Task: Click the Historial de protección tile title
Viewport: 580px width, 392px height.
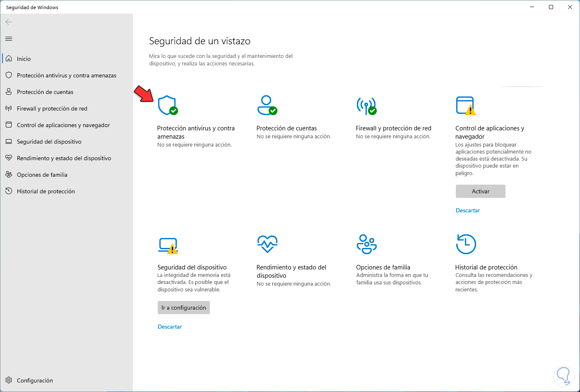Action: click(x=486, y=267)
